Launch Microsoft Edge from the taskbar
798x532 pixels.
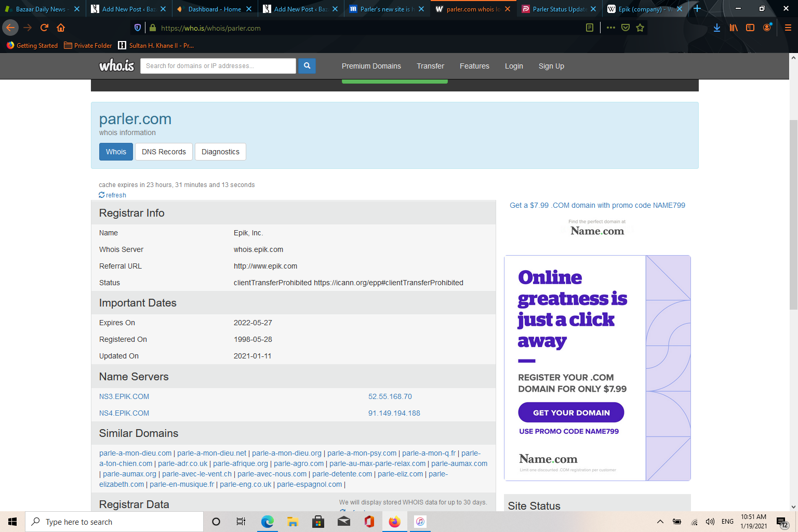click(267, 522)
